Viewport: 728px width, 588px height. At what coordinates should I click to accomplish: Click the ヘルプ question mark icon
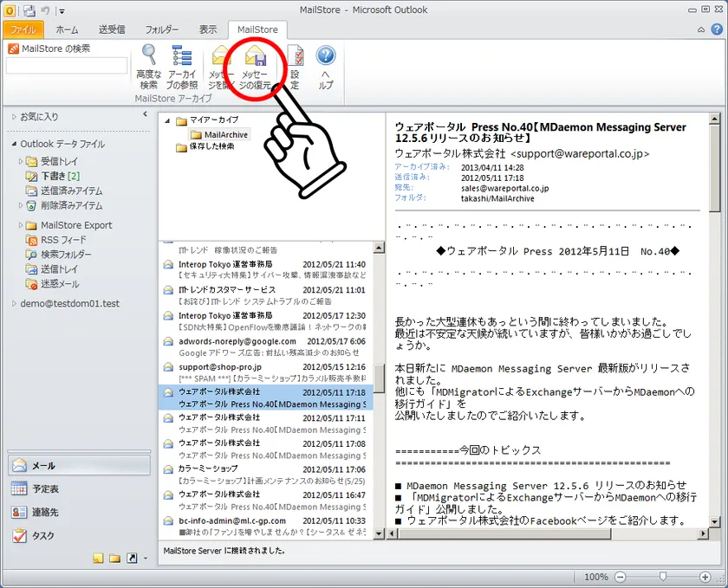point(326,57)
